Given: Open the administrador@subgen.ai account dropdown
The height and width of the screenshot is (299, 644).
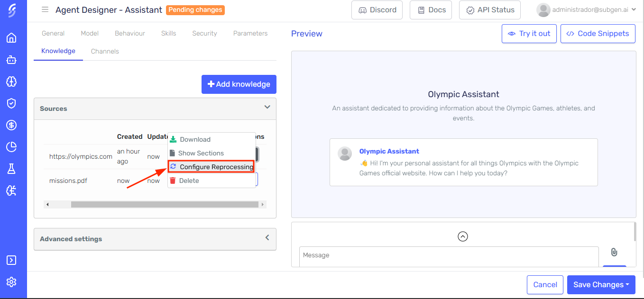Looking at the screenshot, I should (594, 9).
